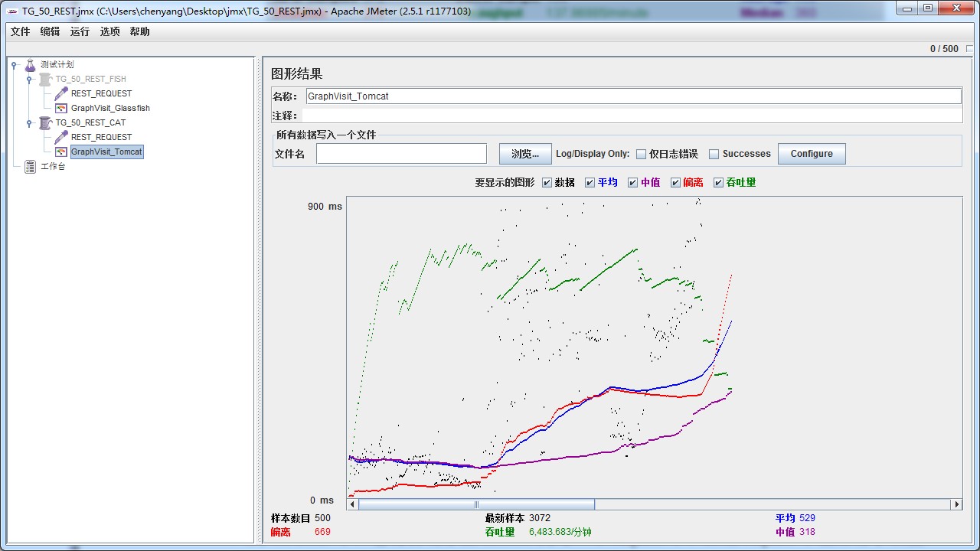The image size is (980, 551).
Task: Click inside the 文件名 input field
Action: click(402, 153)
